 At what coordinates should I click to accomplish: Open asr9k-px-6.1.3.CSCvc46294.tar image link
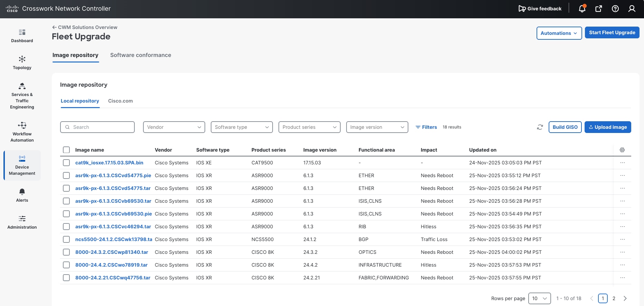pos(113,227)
